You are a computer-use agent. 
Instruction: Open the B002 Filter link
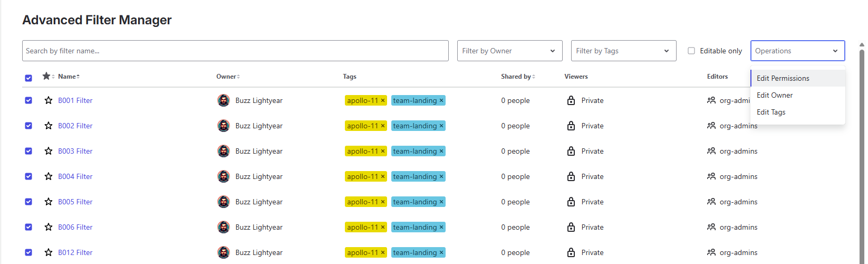75,126
